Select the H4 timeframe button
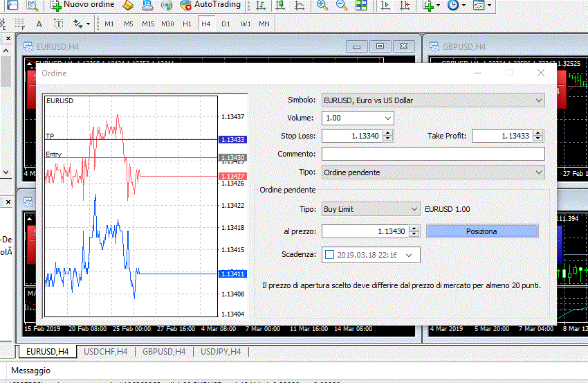This screenshot has width=588, height=383. (x=205, y=24)
